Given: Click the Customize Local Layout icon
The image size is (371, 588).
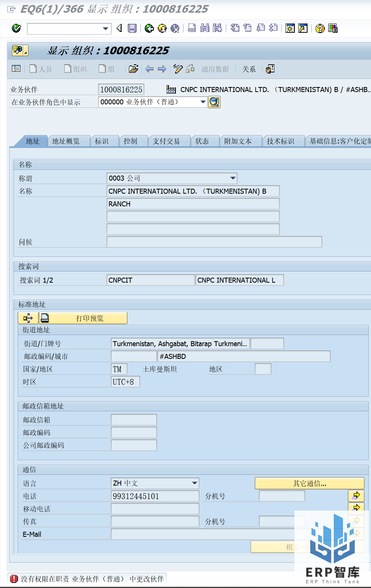Looking at the screenshot, I should tap(333, 28).
